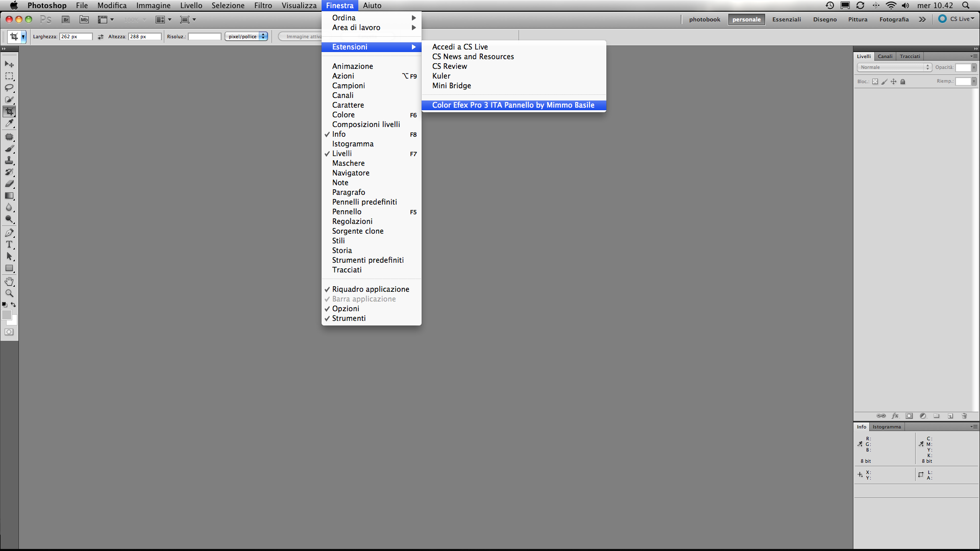
Task: Select the History Brush tool
Action: [x=9, y=172]
